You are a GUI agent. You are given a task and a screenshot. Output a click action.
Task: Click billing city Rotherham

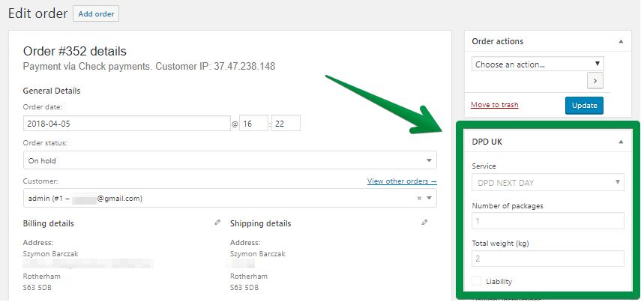coord(41,277)
